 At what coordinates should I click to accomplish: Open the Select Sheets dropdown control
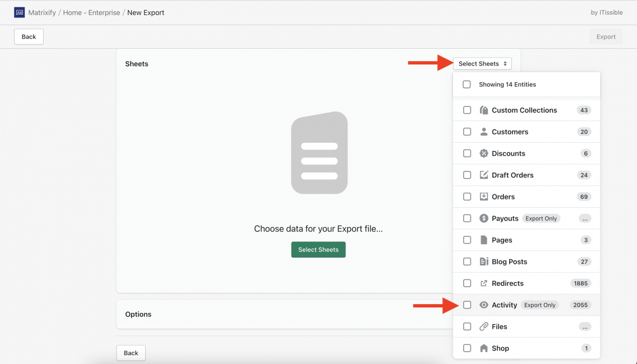[483, 63]
